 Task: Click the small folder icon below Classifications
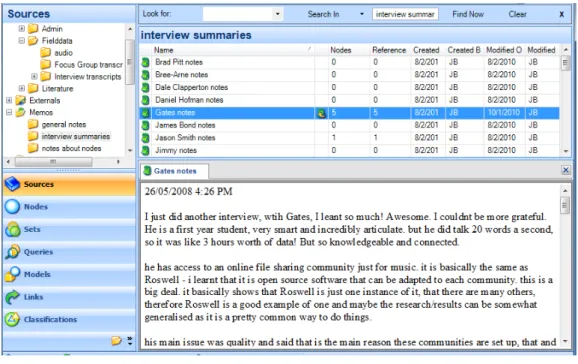click(x=116, y=340)
